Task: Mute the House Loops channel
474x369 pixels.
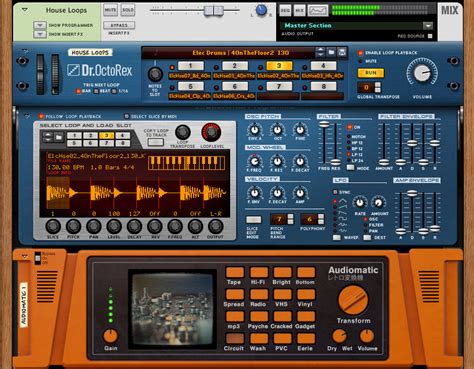Action: [110, 10]
